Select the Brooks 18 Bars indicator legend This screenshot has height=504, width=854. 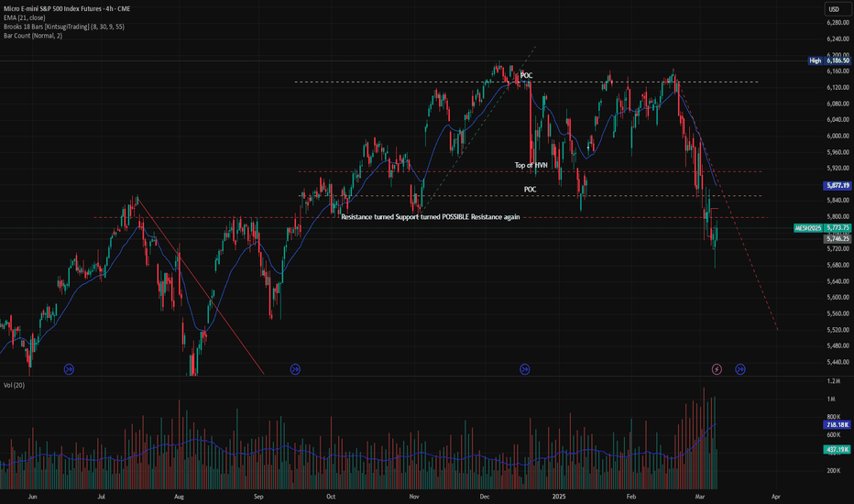coord(64,27)
